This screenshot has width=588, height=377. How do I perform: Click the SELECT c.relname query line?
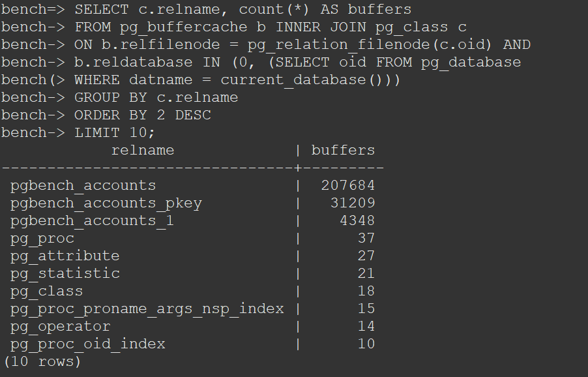point(206,9)
